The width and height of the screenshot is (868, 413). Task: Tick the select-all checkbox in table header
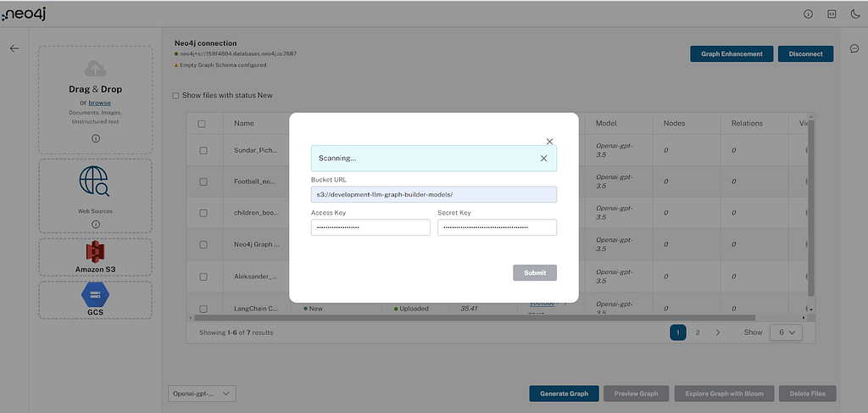point(202,124)
